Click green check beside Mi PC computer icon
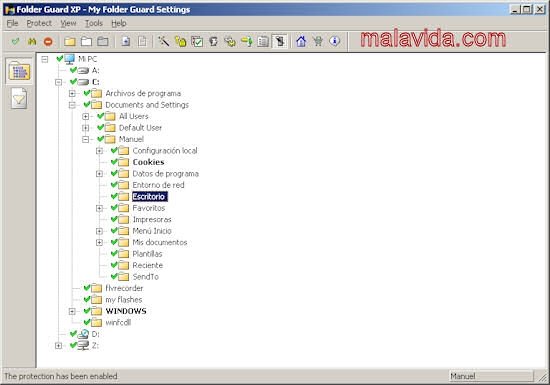Image resolution: width=550 pixels, height=385 pixels. tap(60, 59)
